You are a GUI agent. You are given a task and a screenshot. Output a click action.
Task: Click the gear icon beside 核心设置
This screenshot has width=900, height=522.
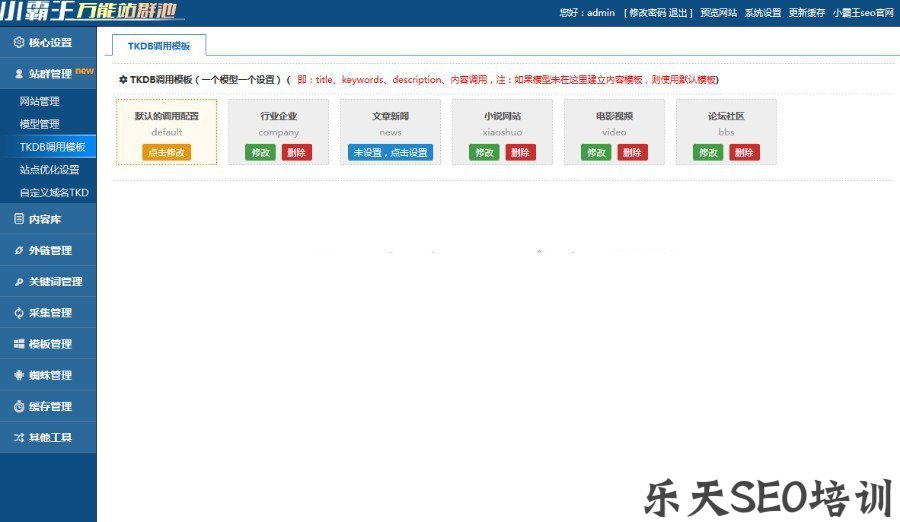coord(19,42)
